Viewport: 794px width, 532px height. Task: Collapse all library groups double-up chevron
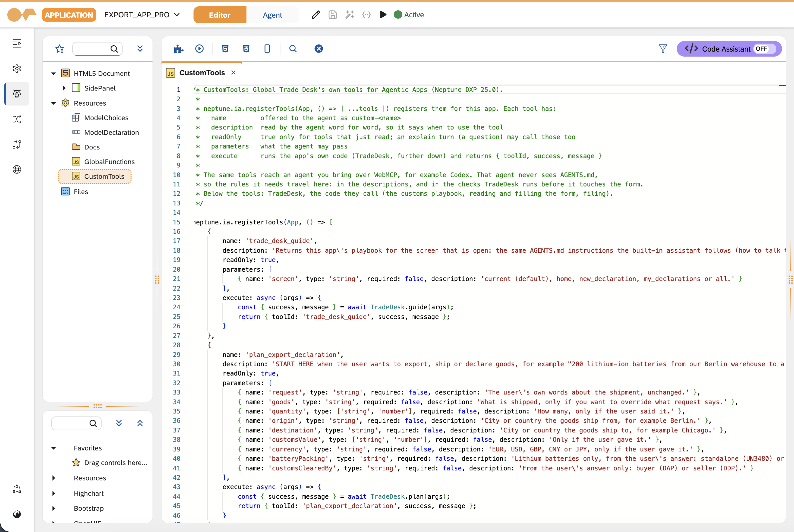click(x=140, y=423)
